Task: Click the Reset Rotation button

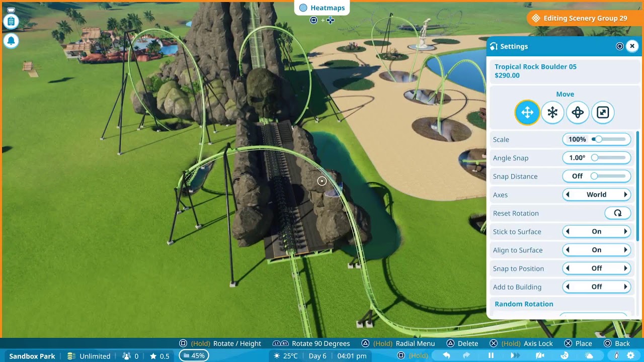Action: [x=617, y=213]
